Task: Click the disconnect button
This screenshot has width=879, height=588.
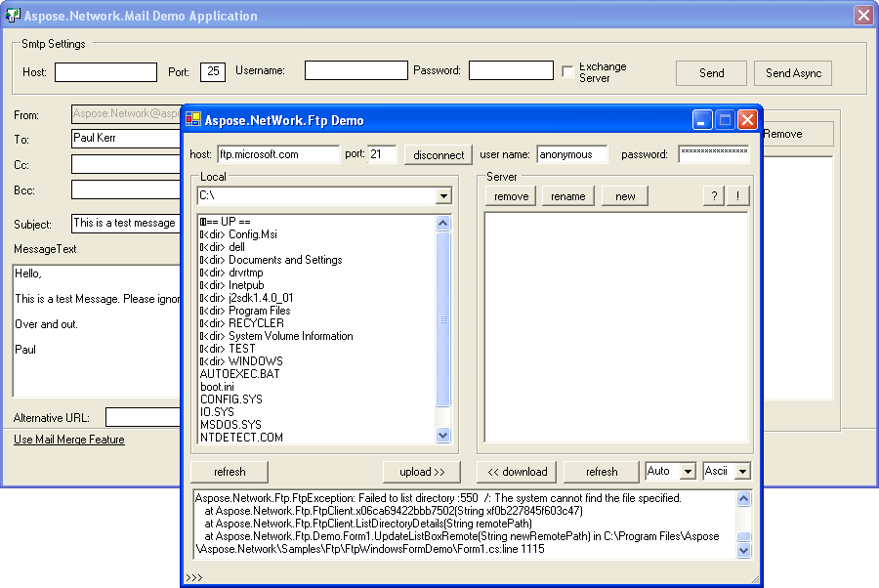Action: point(438,153)
